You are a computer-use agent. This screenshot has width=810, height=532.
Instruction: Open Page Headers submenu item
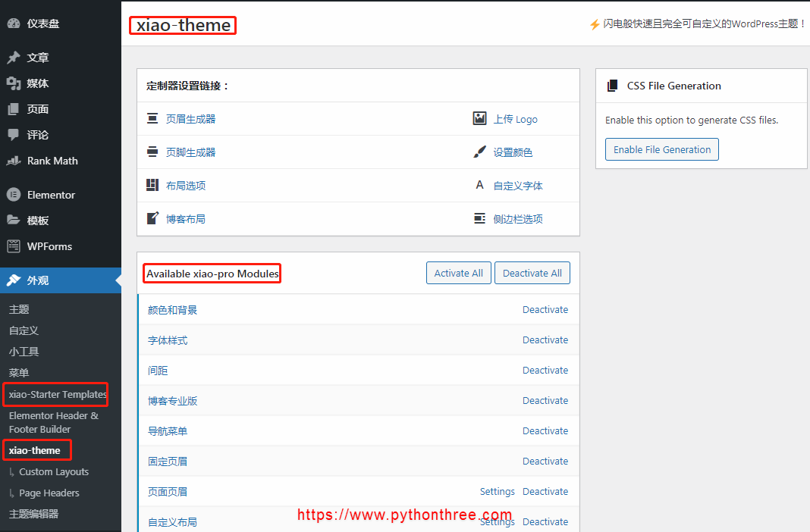pyautogui.click(x=49, y=493)
